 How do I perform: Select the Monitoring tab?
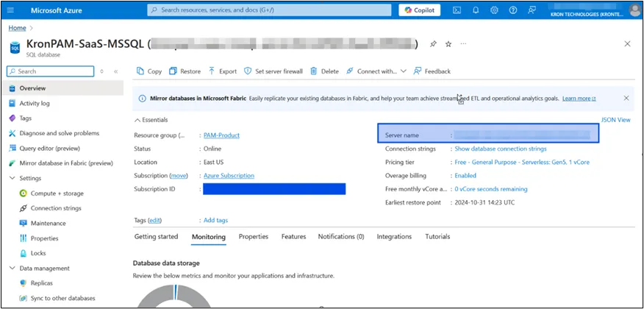pos(209,237)
